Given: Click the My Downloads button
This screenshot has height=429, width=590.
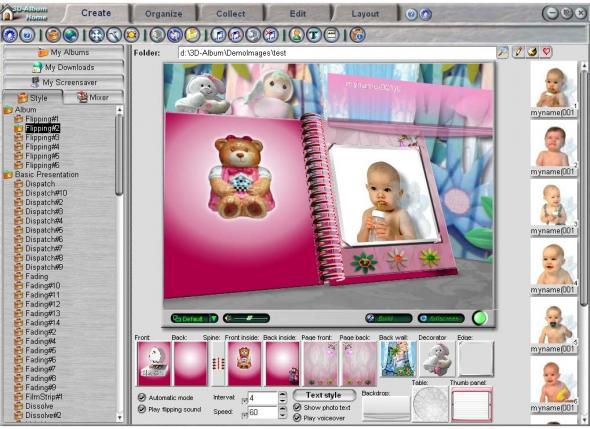Looking at the screenshot, I should click(63, 67).
